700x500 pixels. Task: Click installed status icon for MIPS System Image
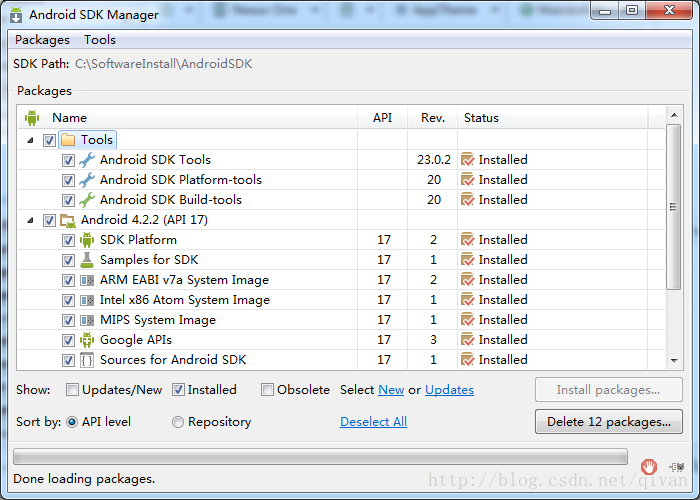(467, 320)
